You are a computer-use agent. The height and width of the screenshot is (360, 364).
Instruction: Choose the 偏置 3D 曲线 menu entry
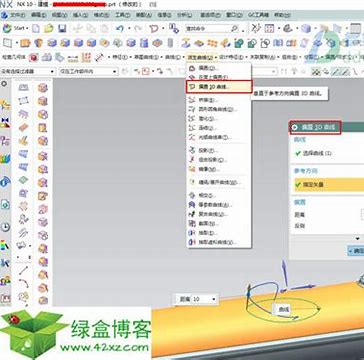click(219, 87)
